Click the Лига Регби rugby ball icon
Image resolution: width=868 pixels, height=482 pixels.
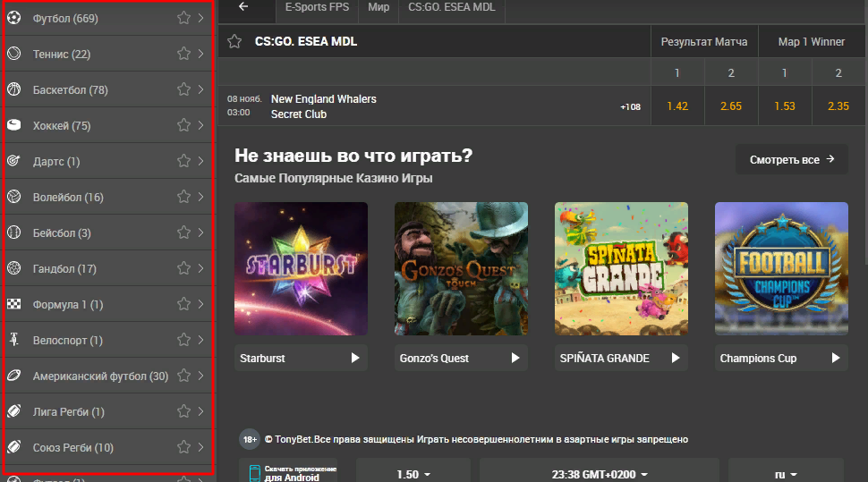point(13,411)
